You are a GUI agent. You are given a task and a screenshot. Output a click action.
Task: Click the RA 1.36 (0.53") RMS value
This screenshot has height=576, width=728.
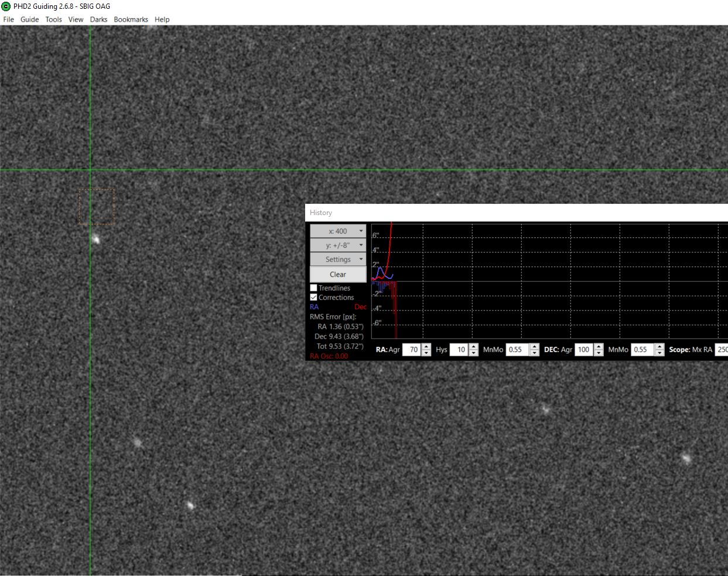(340, 326)
